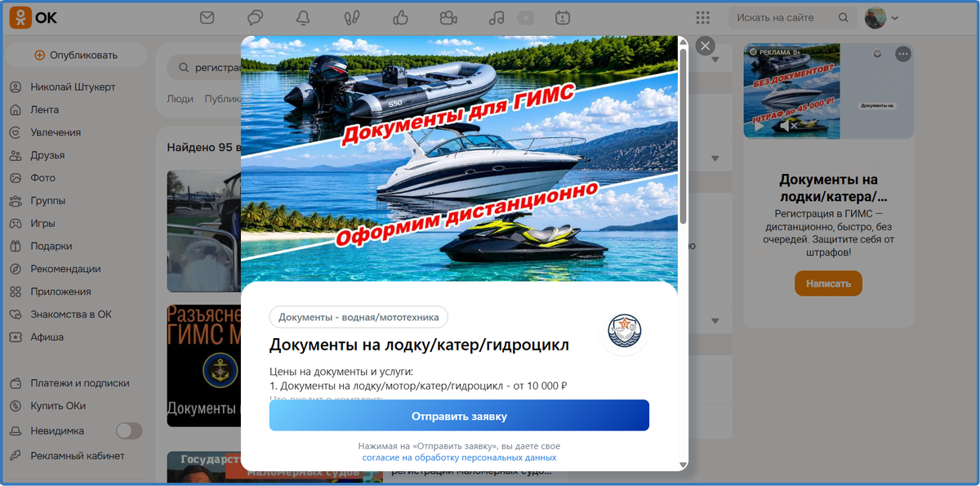Click Найдено 95 results text
This screenshot has height=486, width=980.
203,148
